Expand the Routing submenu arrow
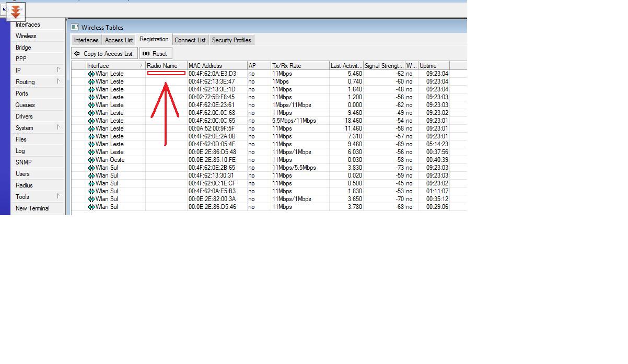Screen dimensions: 628x364 (59, 81)
